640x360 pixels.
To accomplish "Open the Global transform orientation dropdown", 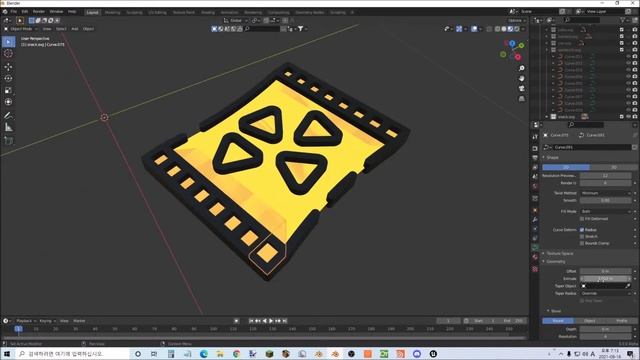I will pyautogui.click(x=236, y=20).
